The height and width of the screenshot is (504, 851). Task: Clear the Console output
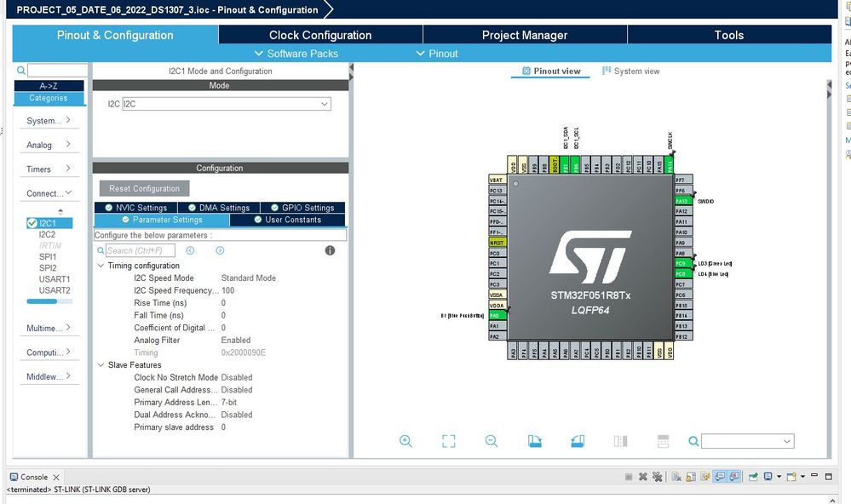click(676, 477)
